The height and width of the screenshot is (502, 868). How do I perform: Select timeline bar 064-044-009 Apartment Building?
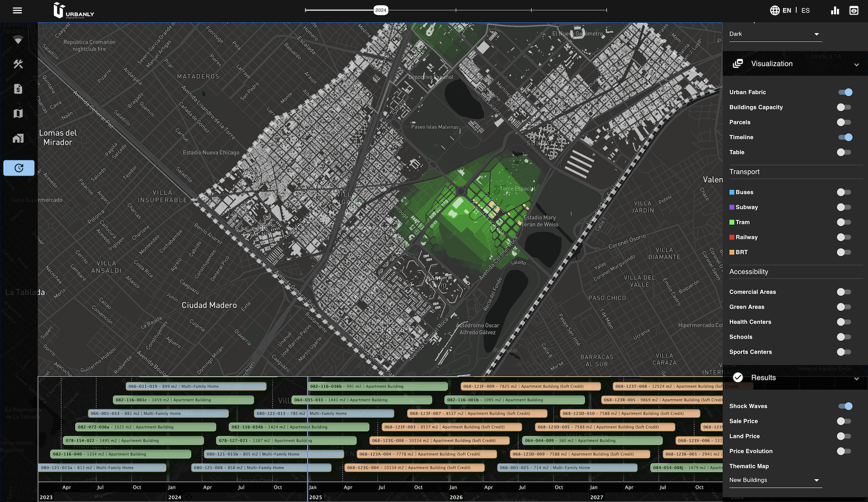(x=592, y=441)
